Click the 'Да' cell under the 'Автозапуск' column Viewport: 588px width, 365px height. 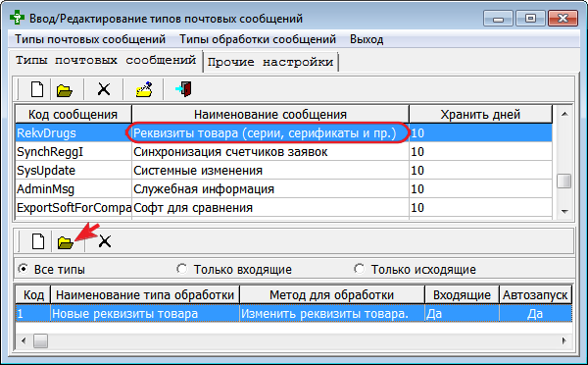pyautogui.click(x=535, y=314)
